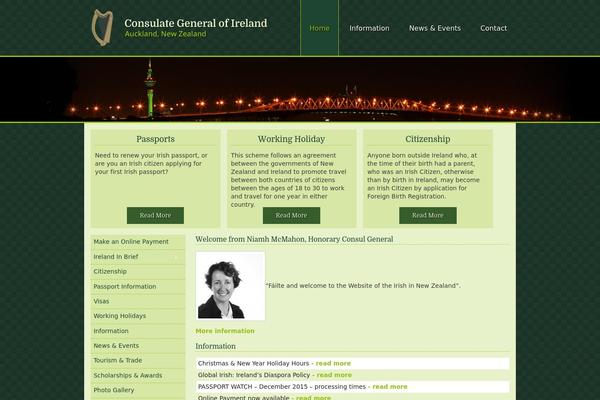
Task: Read more on PASSPORT WATCH December 2015
Action: (x=390, y=387)
